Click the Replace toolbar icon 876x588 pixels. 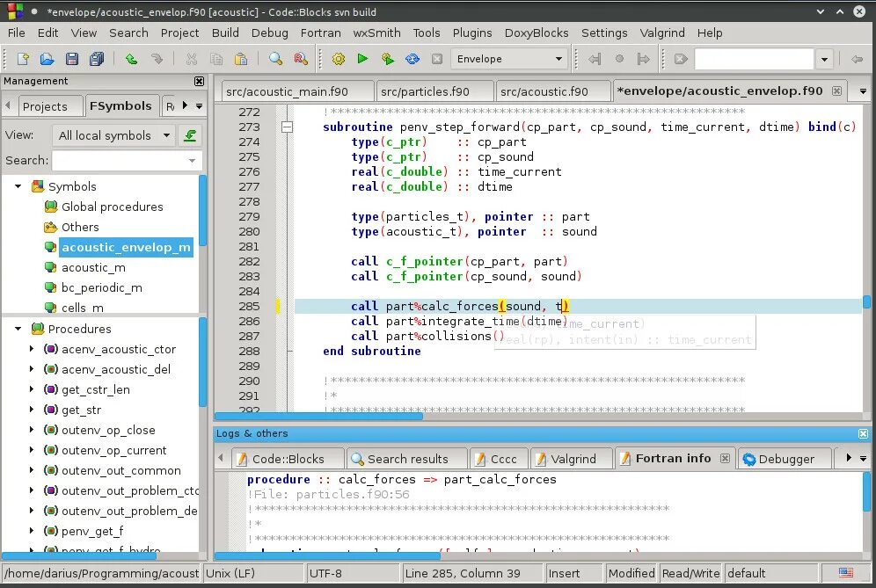(301, 59)
